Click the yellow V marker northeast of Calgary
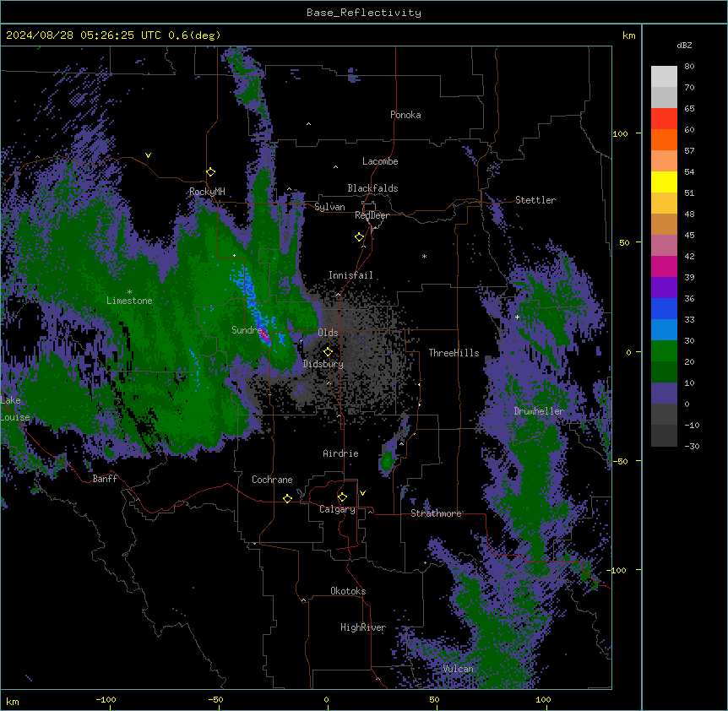Image resolution: width=728 pixels, height=711 pixels. [x=362, y=493]
